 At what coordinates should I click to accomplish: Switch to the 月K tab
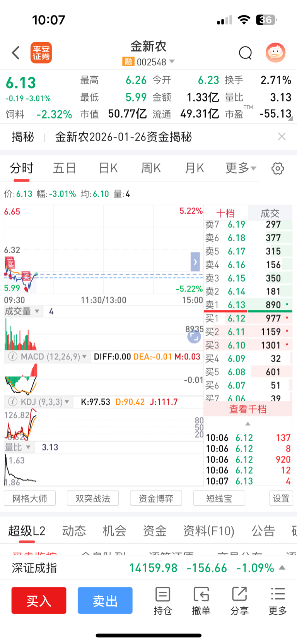(195, 168)
